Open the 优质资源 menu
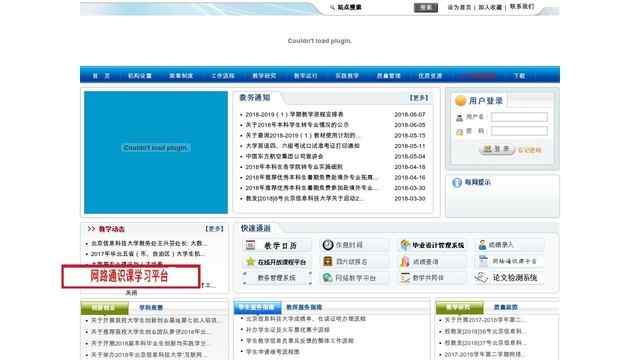 pos(430,76)
